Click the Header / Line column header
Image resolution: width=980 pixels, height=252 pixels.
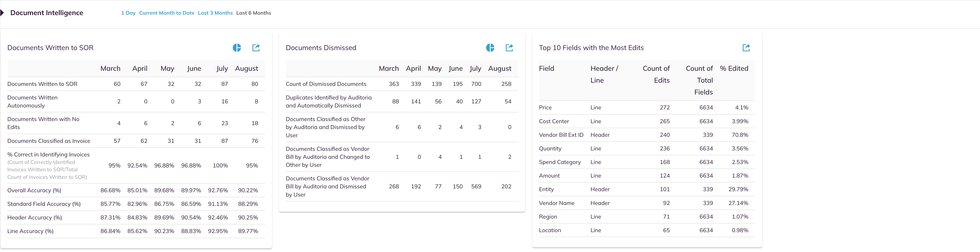click(x=604, y=74)
